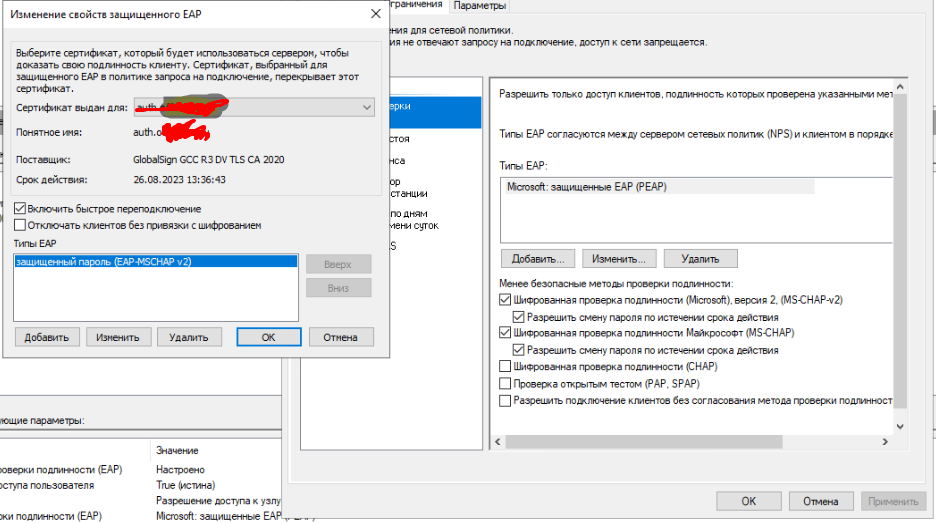Toggle the MS-CHAP (Майкрософт) authentication checkbox
The width and height of the screenshot is (936, 523).
coord(505,333)
